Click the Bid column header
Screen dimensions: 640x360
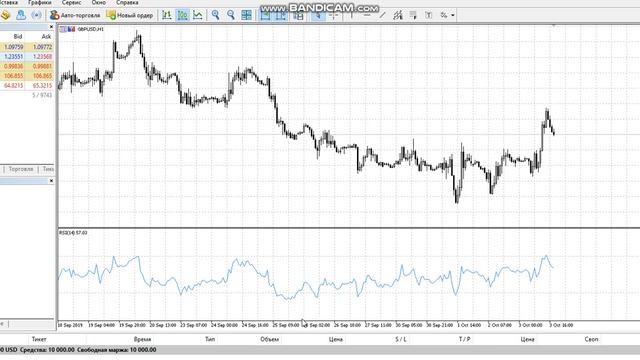click(18, 37)
